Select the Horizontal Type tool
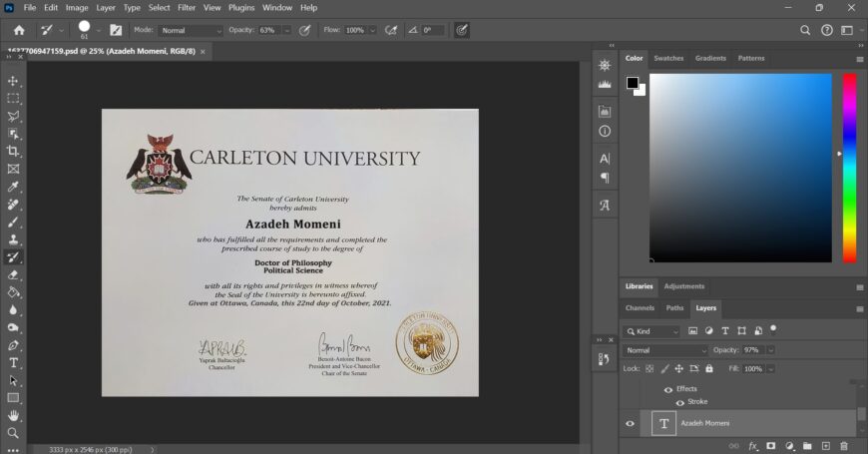The width and height of the screenshot is (868, 454). (13, 363)
